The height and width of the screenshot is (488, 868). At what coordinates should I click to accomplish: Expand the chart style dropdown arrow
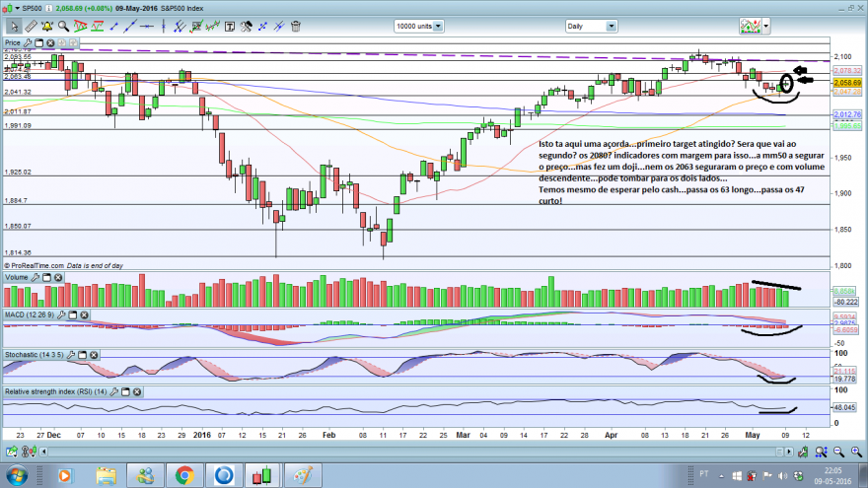tap(766, 26)
